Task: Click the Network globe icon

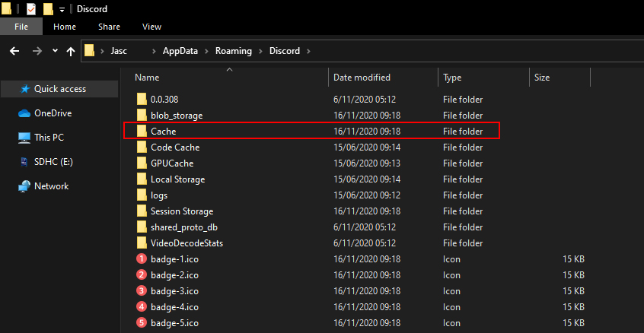Action: pos(24,186)
